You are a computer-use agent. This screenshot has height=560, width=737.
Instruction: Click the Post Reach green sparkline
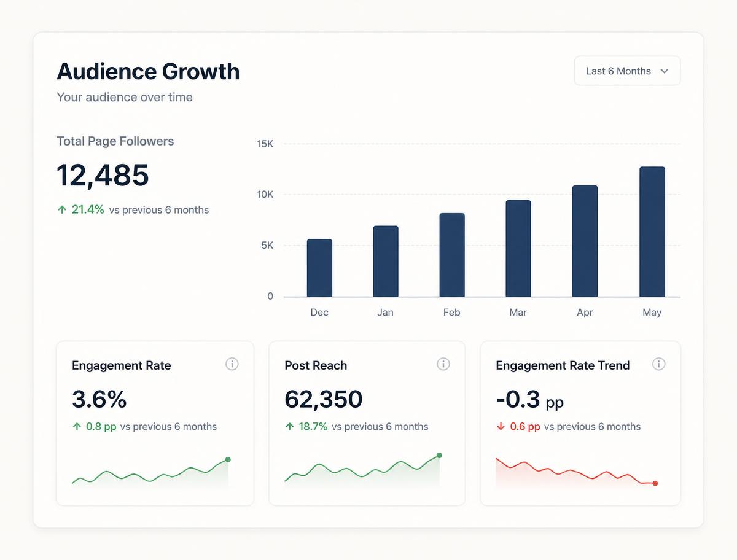click(x=362, y=471)
